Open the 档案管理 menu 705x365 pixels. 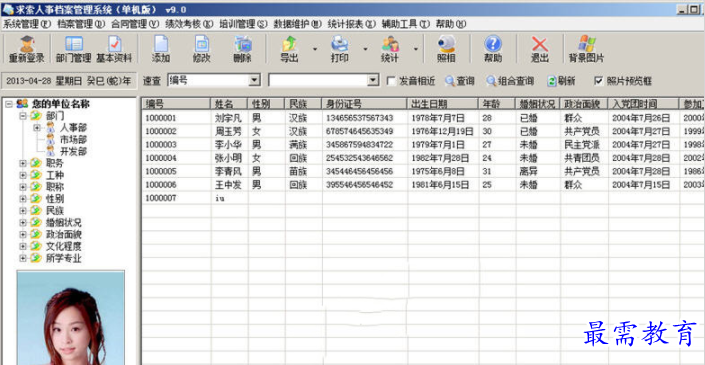(x=81, y=24)
